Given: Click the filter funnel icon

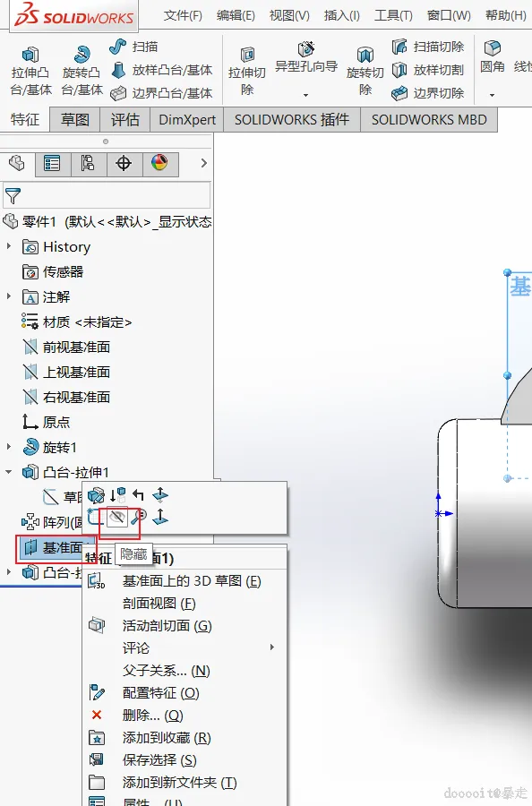Looking at the screenshot, I should (x=13, y=196).
